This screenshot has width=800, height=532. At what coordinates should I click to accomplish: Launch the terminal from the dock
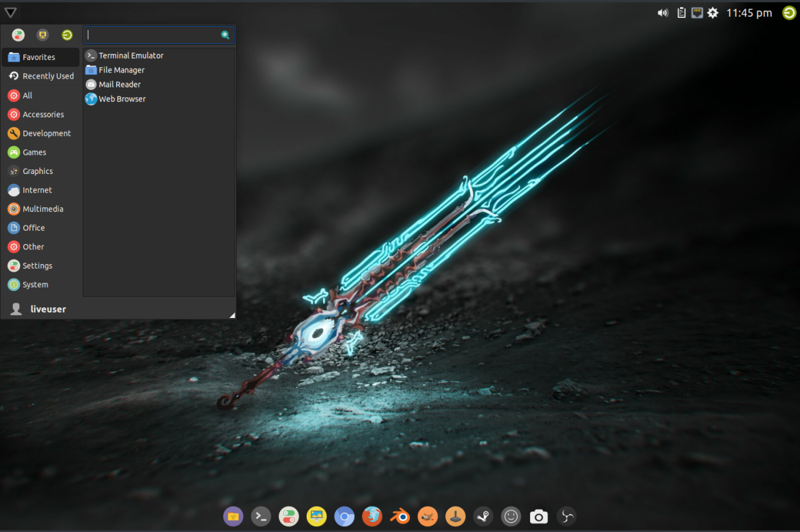pos(261,516)
